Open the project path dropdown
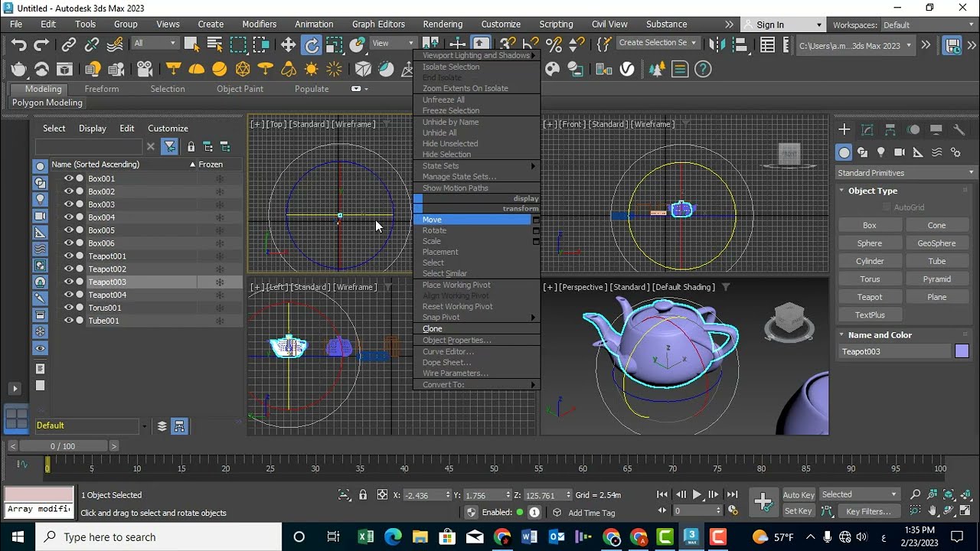The image size is (980, 551). [855, 46]
